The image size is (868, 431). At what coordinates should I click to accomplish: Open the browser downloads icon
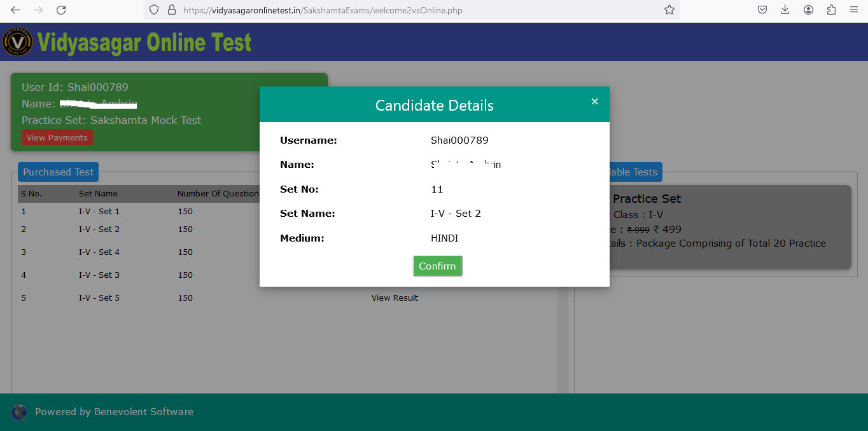click(x=785, y=10)
